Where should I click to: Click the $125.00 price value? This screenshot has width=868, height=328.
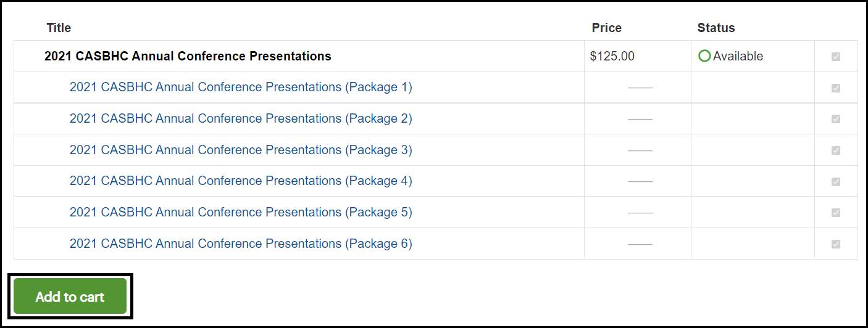tap(612, 56)
